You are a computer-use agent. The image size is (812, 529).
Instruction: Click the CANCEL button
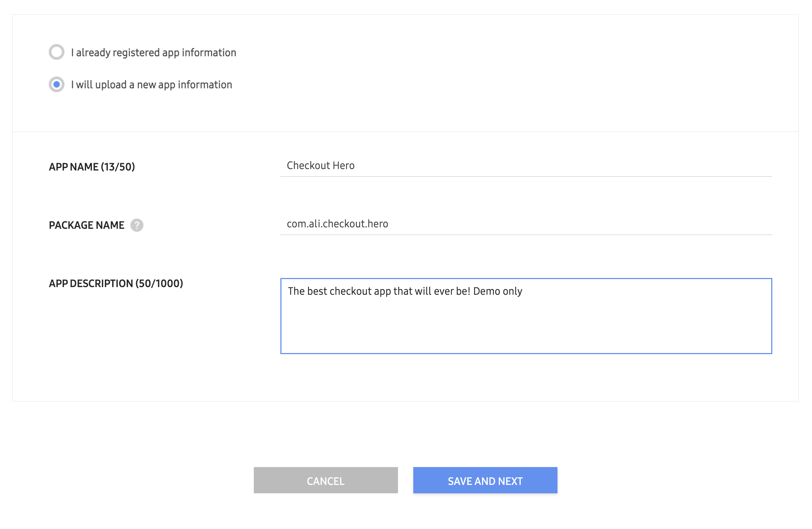326,480
